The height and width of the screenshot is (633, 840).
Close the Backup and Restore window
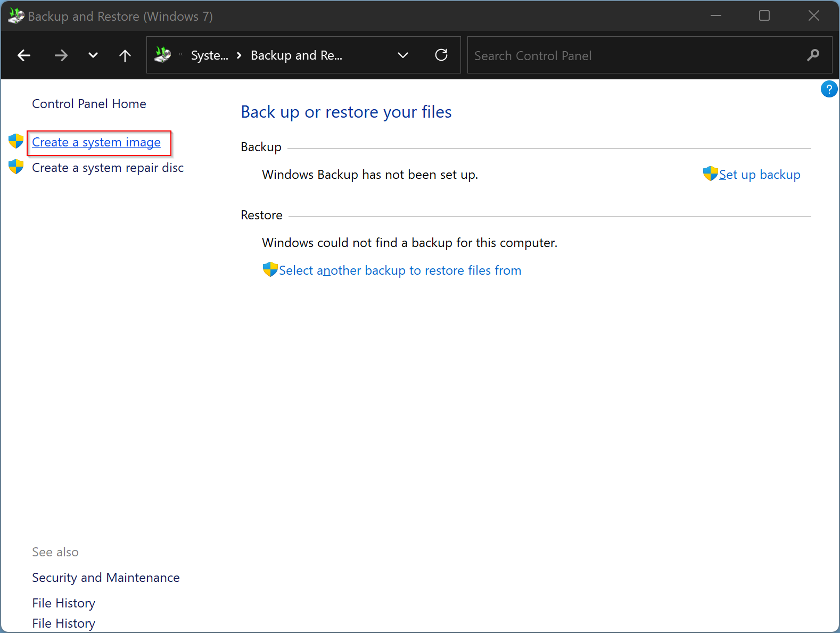pos(813,15)
